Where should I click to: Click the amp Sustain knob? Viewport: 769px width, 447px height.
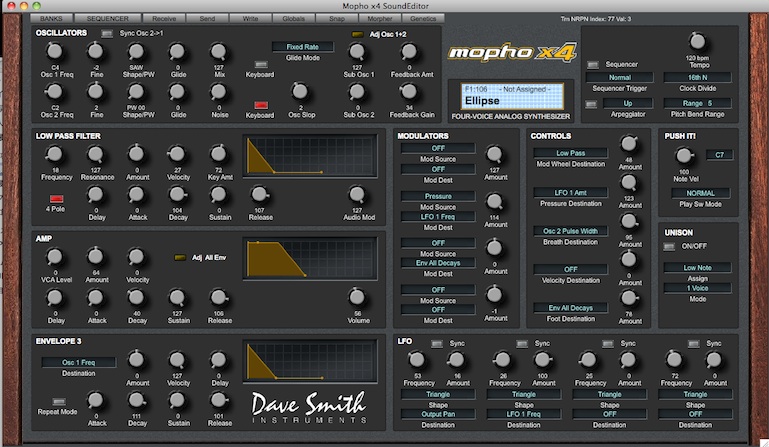pos(177,297)
